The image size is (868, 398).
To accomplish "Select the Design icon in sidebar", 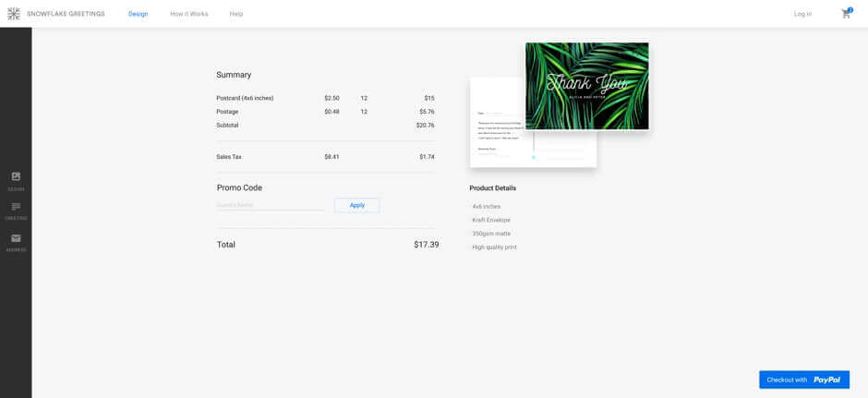I will pos(16,176).
